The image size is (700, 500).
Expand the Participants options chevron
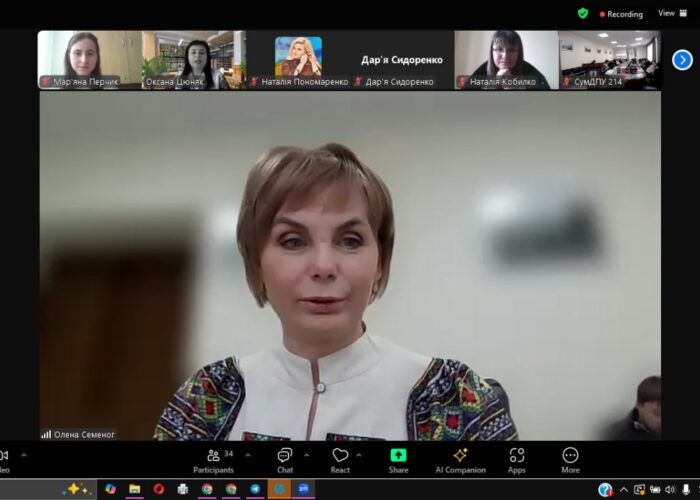pos(250,454)
